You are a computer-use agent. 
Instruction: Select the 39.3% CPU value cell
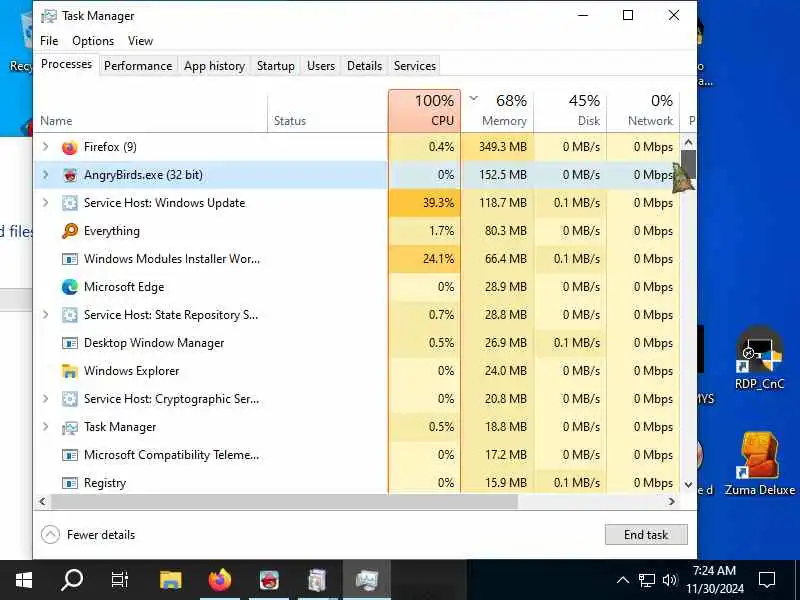(x=424, y=203)
